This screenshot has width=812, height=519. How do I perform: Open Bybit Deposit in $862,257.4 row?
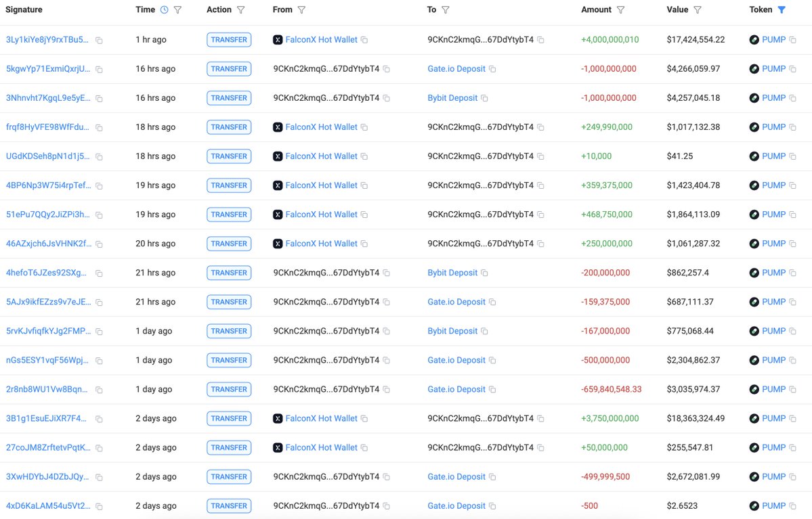point(452,273)
